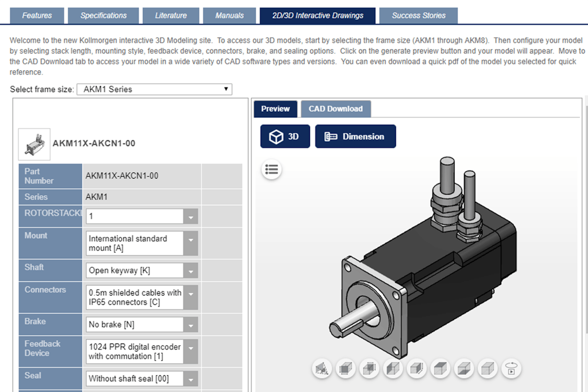This screenshot has height=392, width=588.
Task: Click the AKM motor thumbnail image
Action: pyautogui.click(x=34, y=143)
